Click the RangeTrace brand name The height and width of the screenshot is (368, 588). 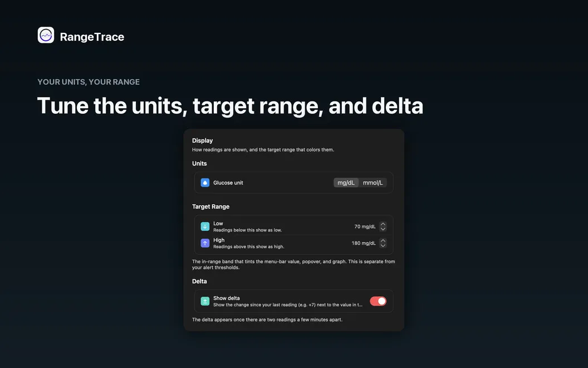(92, 37)
